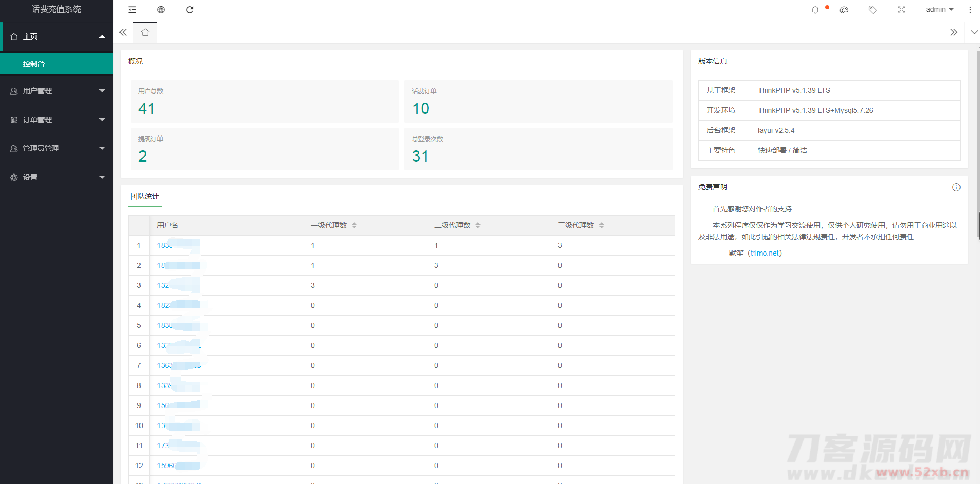Collapse the sidebar with the menu toggle icon

pyautogui.click(x=132, y=10)
